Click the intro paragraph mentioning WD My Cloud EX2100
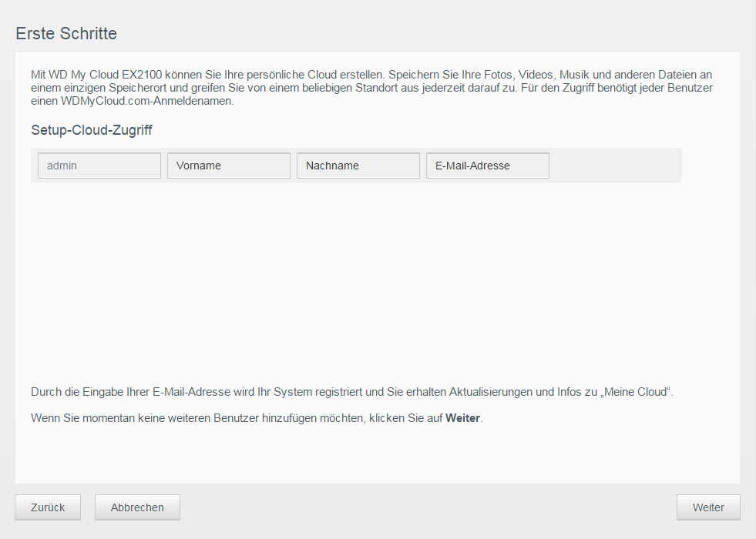This screenshot has width=756, height=539. pos(371,88)
